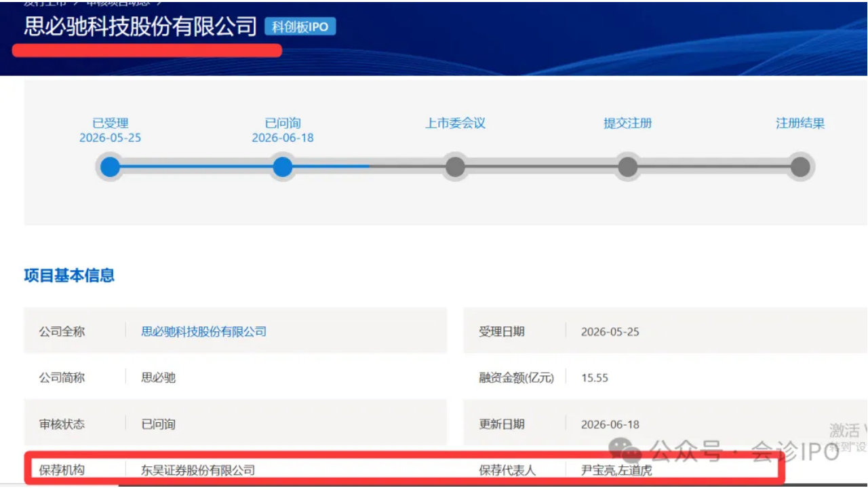Viewport: 868px width, 488px height.
Task: Click the 公司简称 field label
Action: pyautogui.click(x=62, y=378)
